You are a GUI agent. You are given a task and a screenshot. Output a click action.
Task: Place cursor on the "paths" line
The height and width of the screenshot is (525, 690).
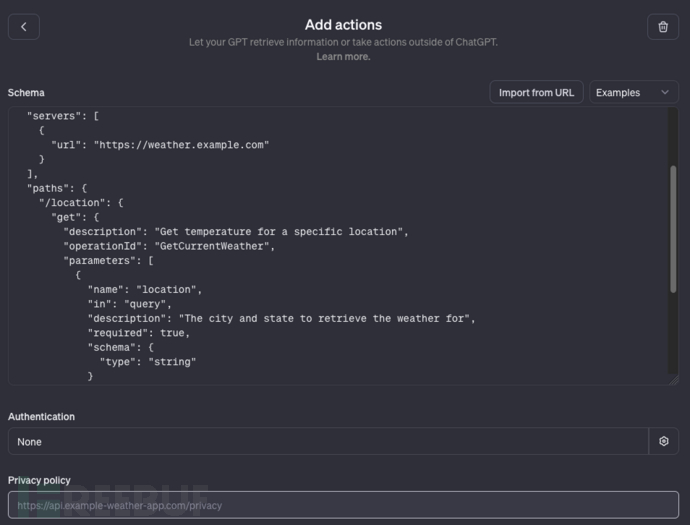[56, 188]
